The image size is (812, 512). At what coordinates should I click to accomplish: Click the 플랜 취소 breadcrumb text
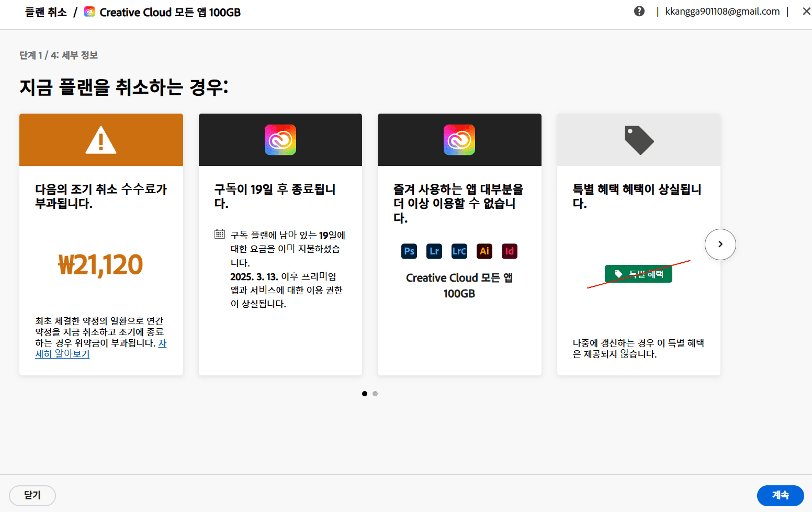point(46,12)
